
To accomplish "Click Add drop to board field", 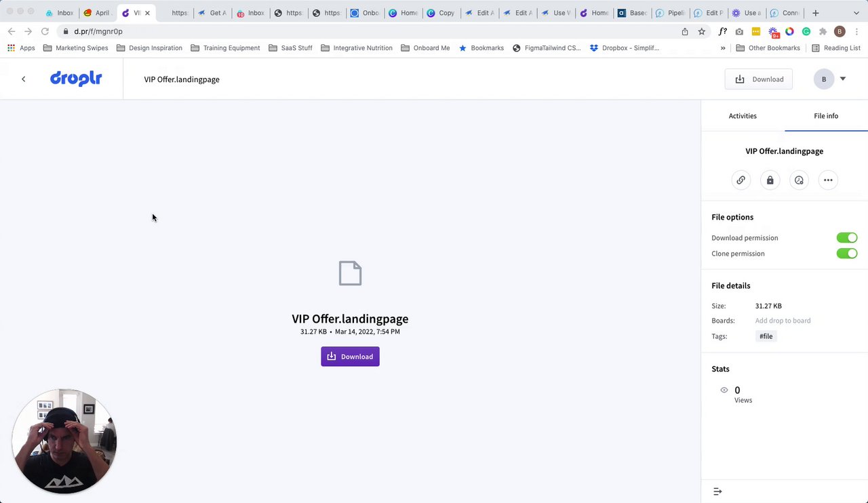I will click(783, 321).
